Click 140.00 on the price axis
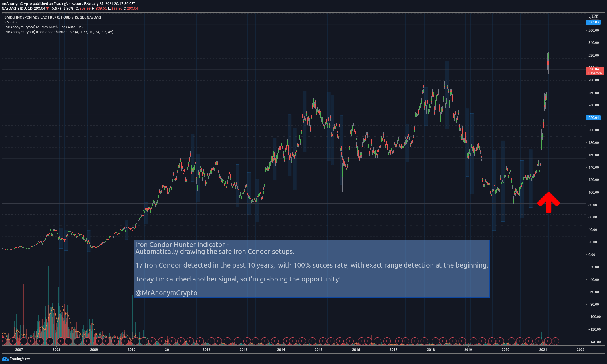Viewport: 607px width, 364px height. coord(594,168)
